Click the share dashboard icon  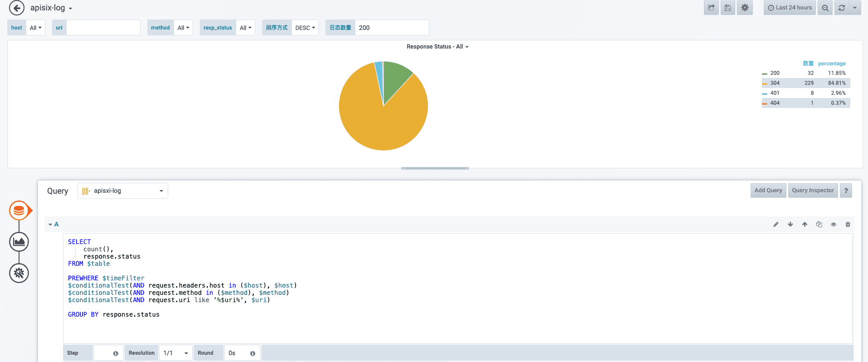(x=711, y=8)
